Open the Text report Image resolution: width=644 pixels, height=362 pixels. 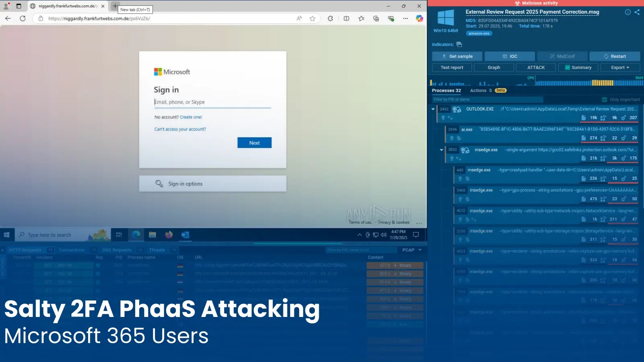click(x=452, y=68)
